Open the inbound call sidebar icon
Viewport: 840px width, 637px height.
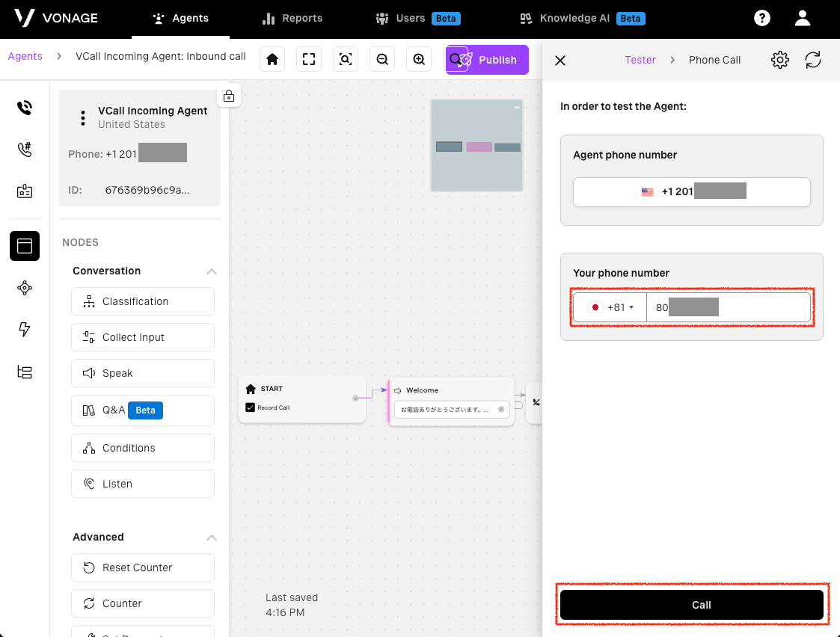click(25, 108)
